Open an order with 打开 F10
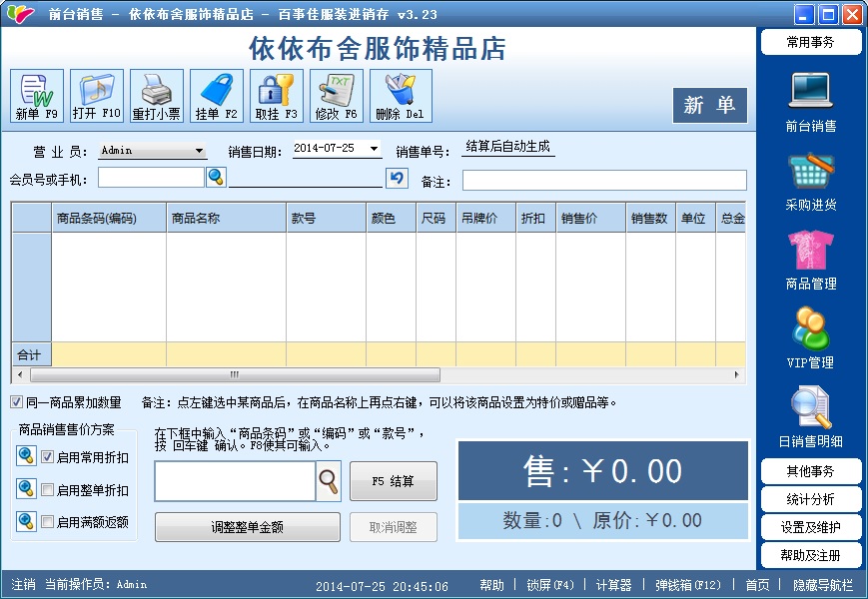868x599 pixels. tap(96, 96)
